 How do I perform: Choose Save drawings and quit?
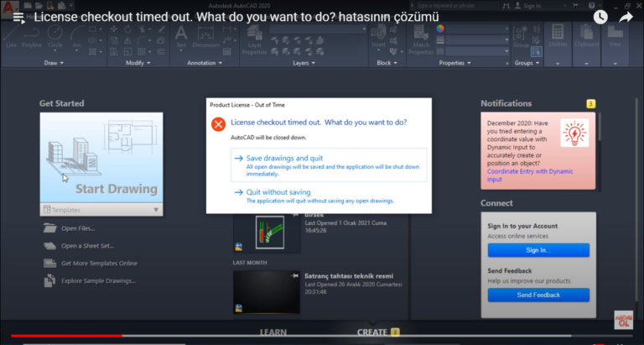point(285,158)
